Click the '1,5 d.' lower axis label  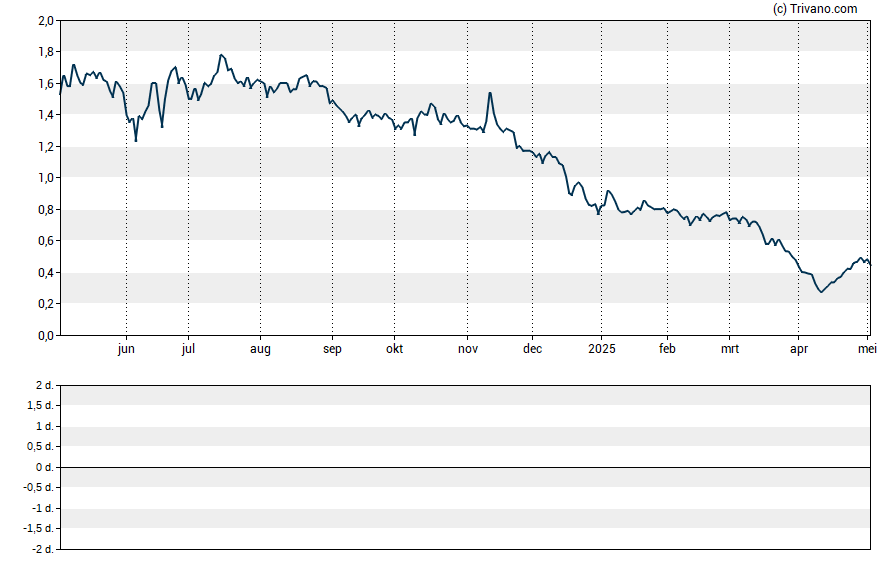click(x=41, y=405)
